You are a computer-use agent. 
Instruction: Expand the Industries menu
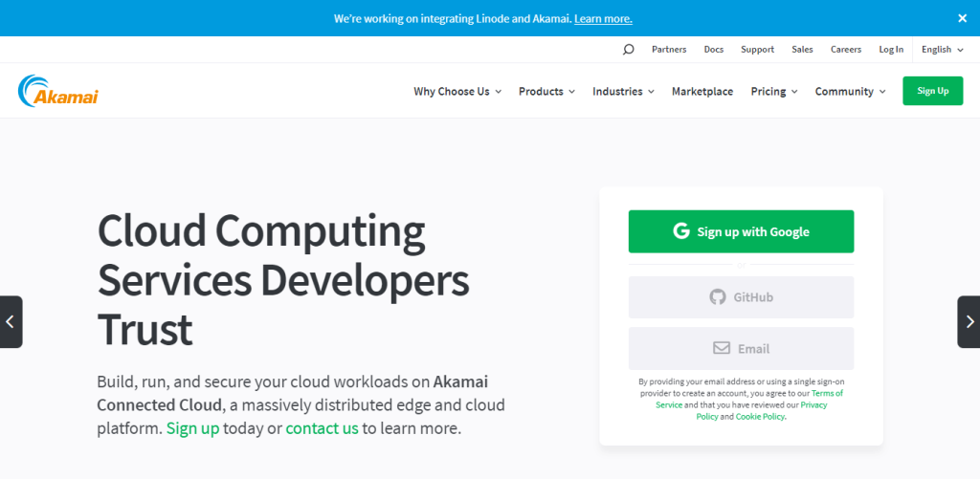pos(623,91)
